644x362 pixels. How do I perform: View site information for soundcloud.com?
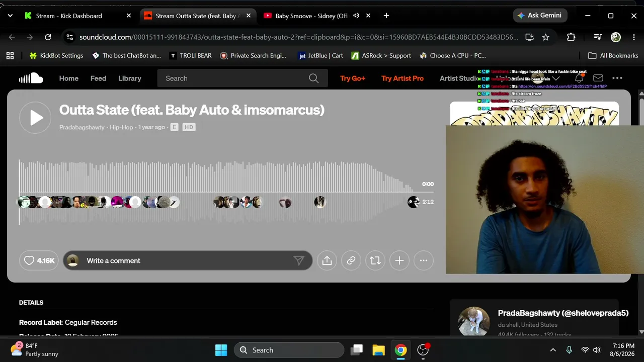coord(70,37)
